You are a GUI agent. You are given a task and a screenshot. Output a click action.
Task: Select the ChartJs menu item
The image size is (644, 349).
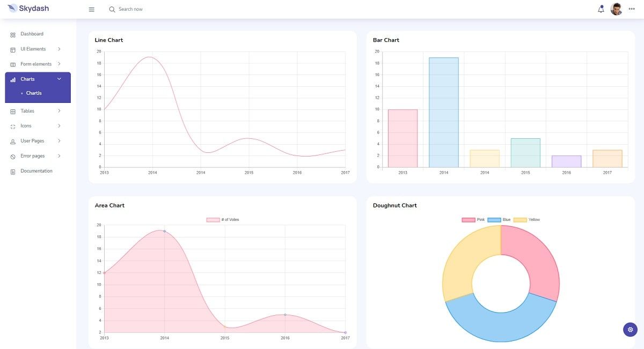coord(33,92)
